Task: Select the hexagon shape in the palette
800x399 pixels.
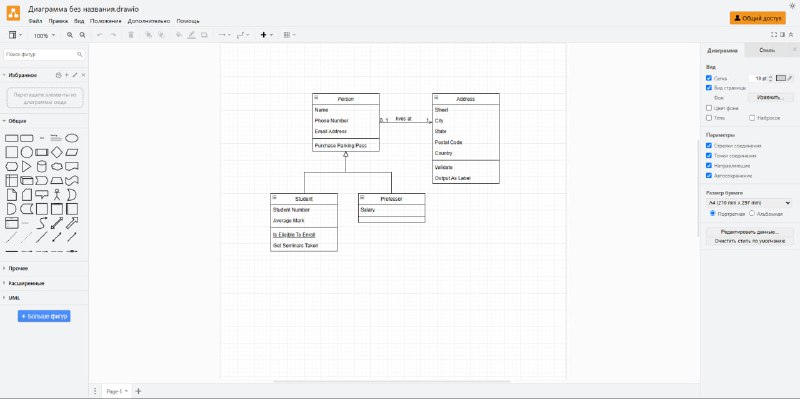Action: [x=11, y=166]
